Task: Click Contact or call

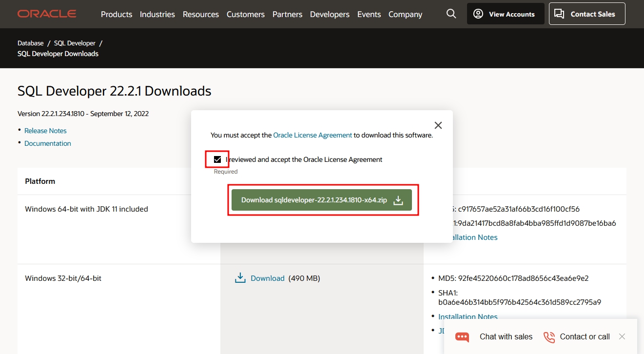Action: (585, 336)
